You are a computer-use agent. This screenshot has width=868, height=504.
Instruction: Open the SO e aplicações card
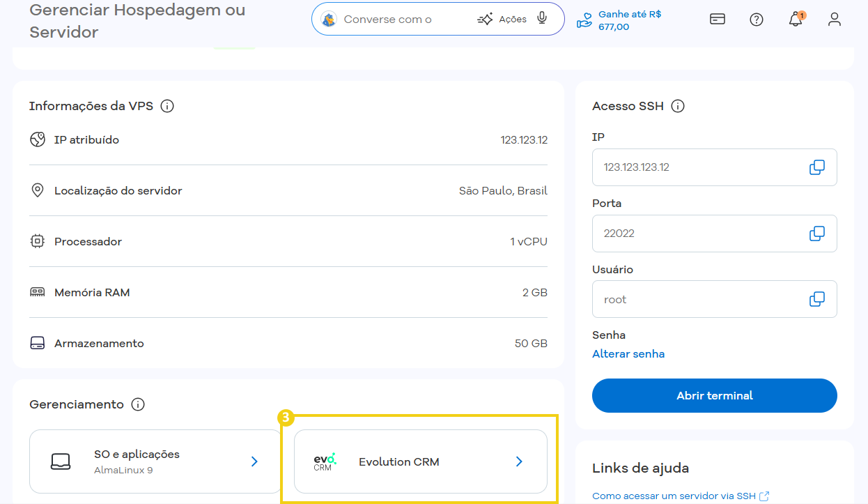(155, 461)
